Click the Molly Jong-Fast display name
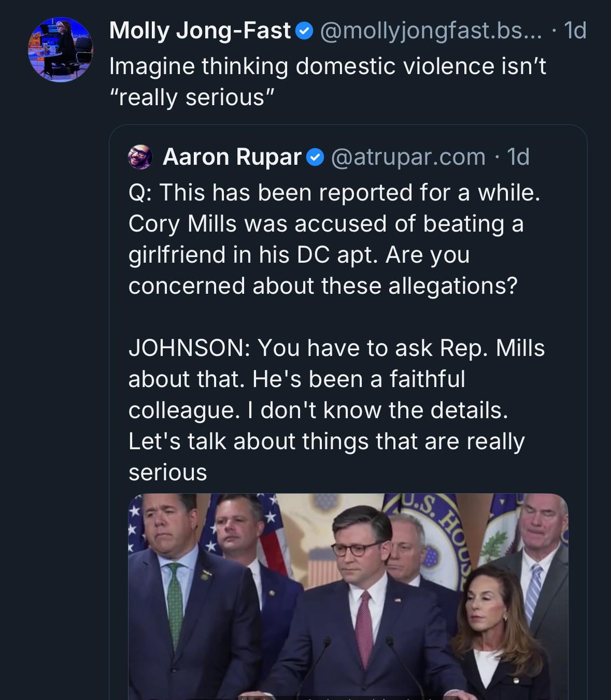The height and width of the screenshot is (700, 611). (x=200, y=31)
